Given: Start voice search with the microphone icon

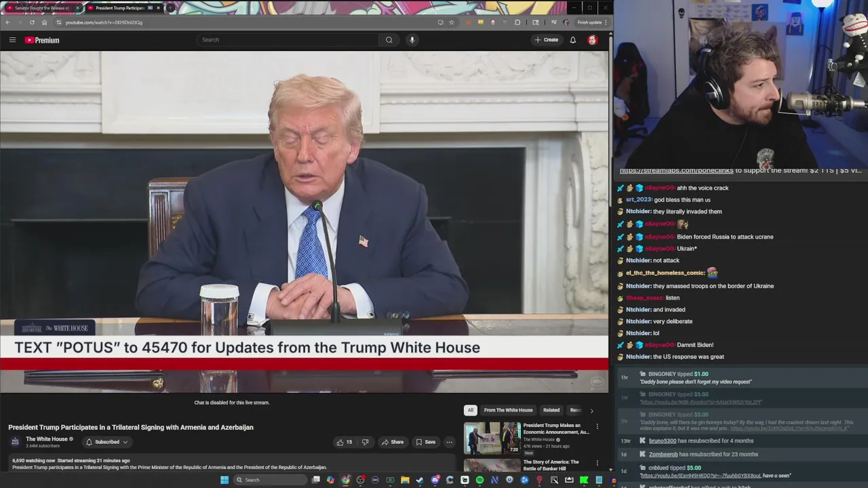Looking at the screenshot, I should point(412,40).
